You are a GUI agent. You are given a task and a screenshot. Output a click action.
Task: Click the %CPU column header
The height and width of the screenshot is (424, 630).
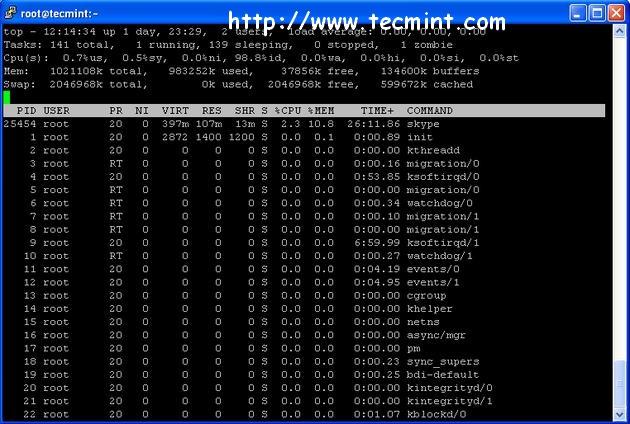288,111
